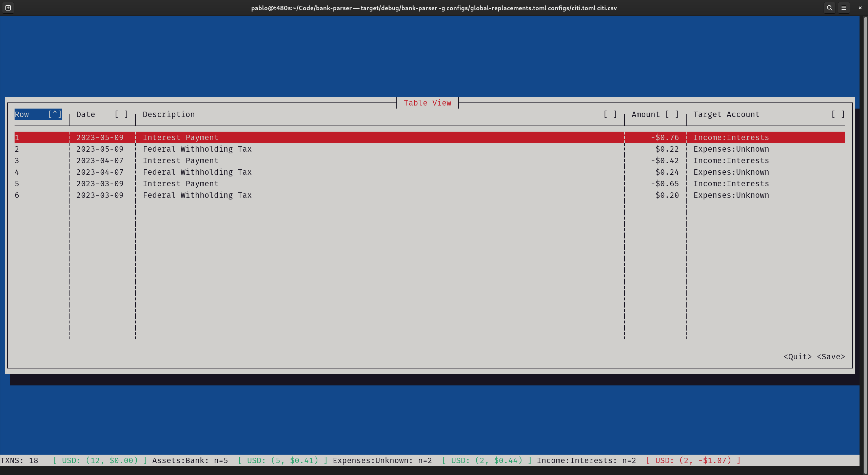Click the Description column header
868x475 pixels.
[169, 114]
